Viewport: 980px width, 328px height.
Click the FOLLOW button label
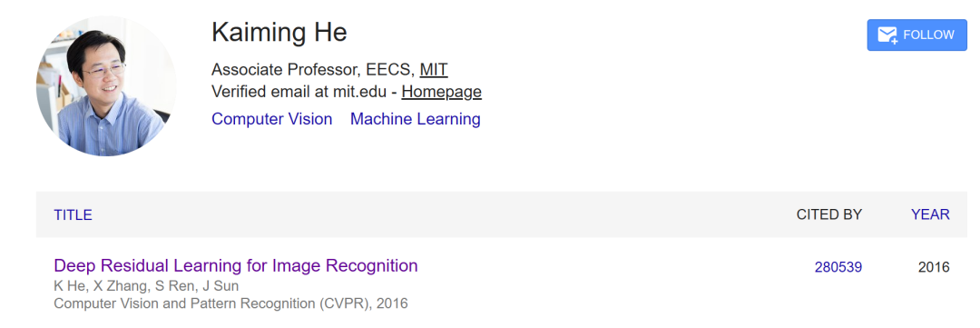pyautogui.click(x=929, y=35)
